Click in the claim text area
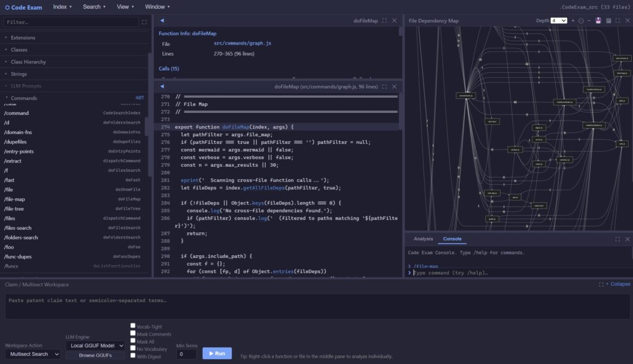 click(x=317, y=307)
